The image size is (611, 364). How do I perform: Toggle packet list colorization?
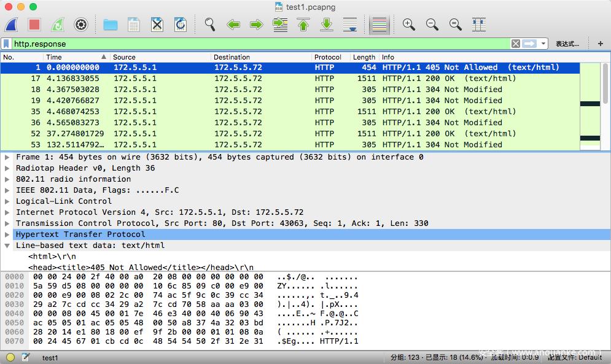[x=380, y=25]
